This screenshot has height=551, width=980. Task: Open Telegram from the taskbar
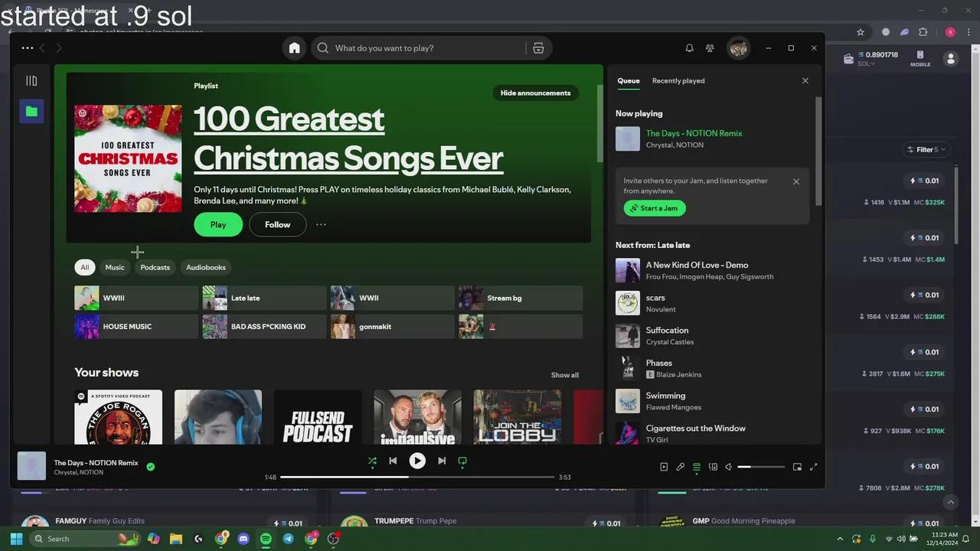(x=288, y=539)
